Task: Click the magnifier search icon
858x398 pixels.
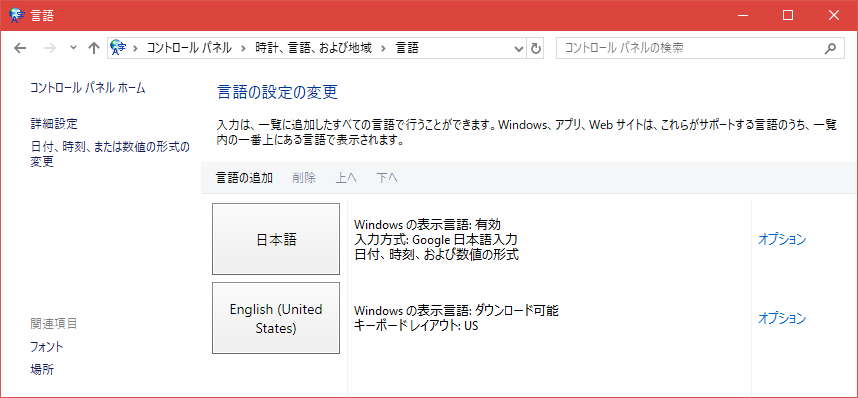Action: point(830,48)
